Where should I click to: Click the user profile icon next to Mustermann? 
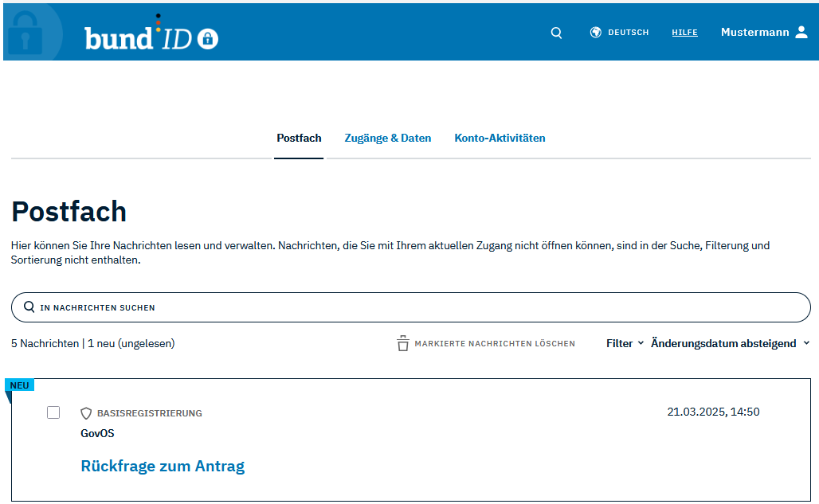tap(801, 32)
